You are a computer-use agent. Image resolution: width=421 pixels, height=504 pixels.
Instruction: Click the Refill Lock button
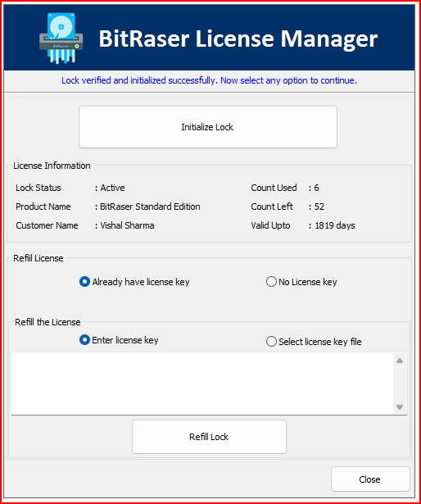[x=209, y=437]
